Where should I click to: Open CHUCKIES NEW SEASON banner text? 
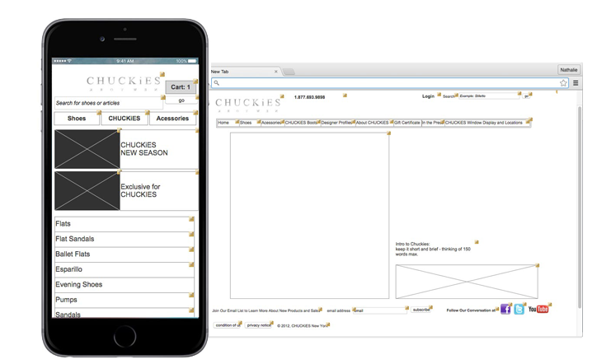click(144, 149)
